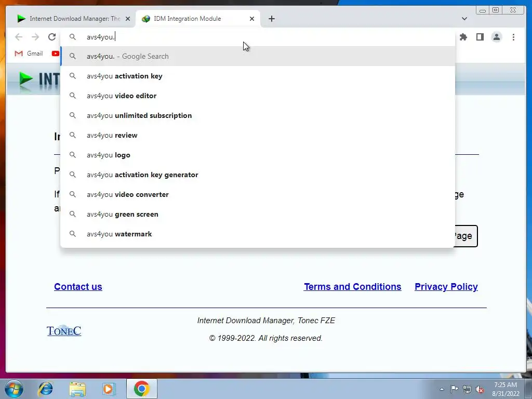The image size is (532, 399).
Task: Open the network tray icon
Action: tap(467, 389)
